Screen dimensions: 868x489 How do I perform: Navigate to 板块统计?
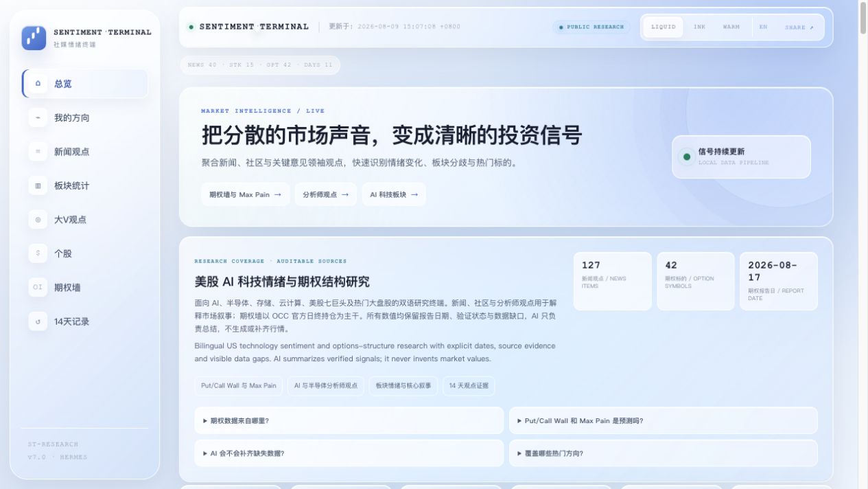(85, 185)
